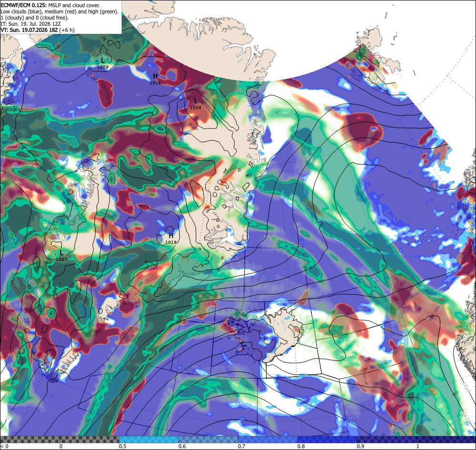This screenshot has width=476, height=450.
Task: Click the '1 (cloudy) and 0 (cloud free).' line
Action: click(x=35, y=18)
